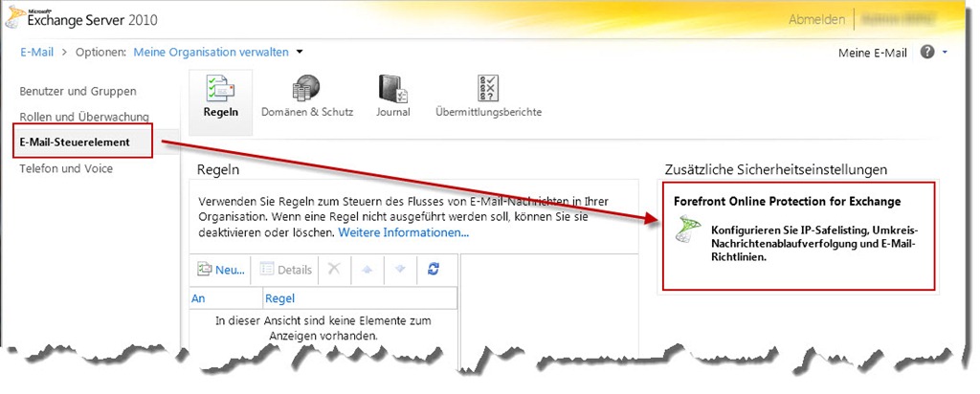Expand Meine Organisation verwalten dropdown
The height and width of the screenshot is (394, 980).
(x=300, y=52)
